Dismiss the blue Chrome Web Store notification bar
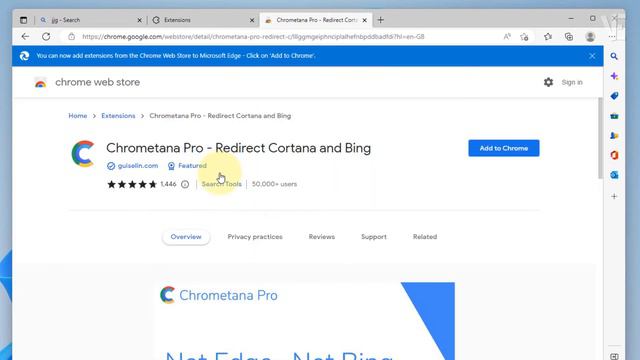 (592, 56)
